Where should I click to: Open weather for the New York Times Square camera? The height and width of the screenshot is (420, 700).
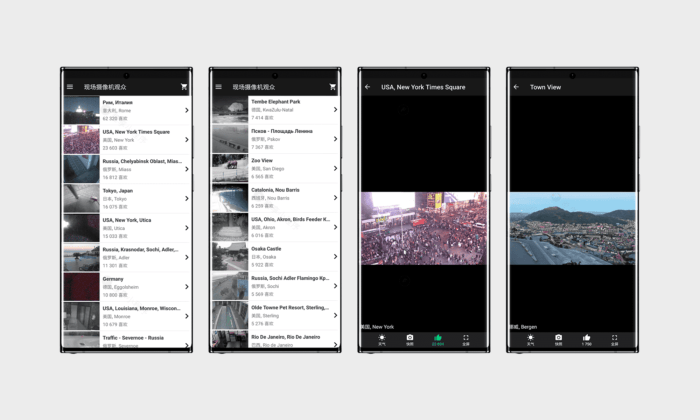[381, 339]
